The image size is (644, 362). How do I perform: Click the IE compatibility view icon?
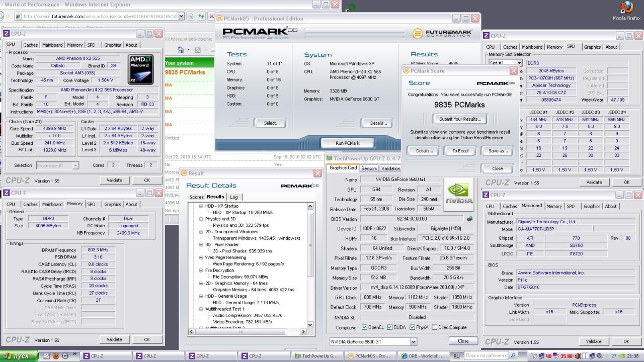(191, 16)
